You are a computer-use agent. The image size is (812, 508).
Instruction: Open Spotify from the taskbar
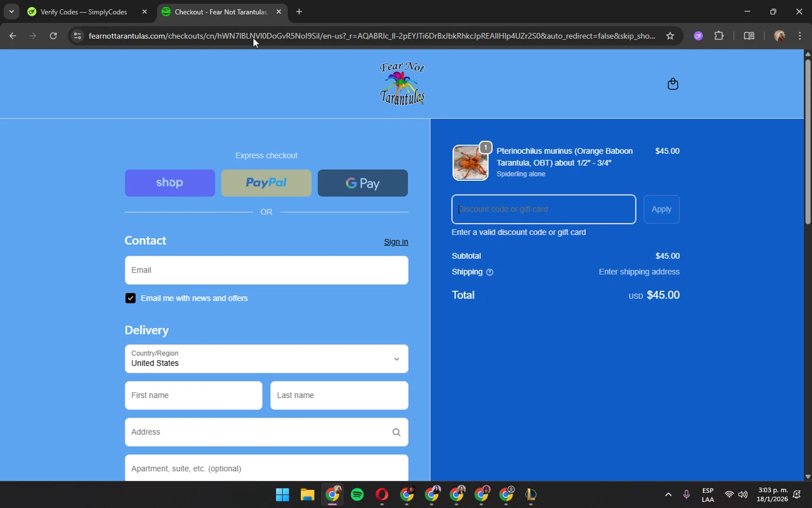[357, 494]
